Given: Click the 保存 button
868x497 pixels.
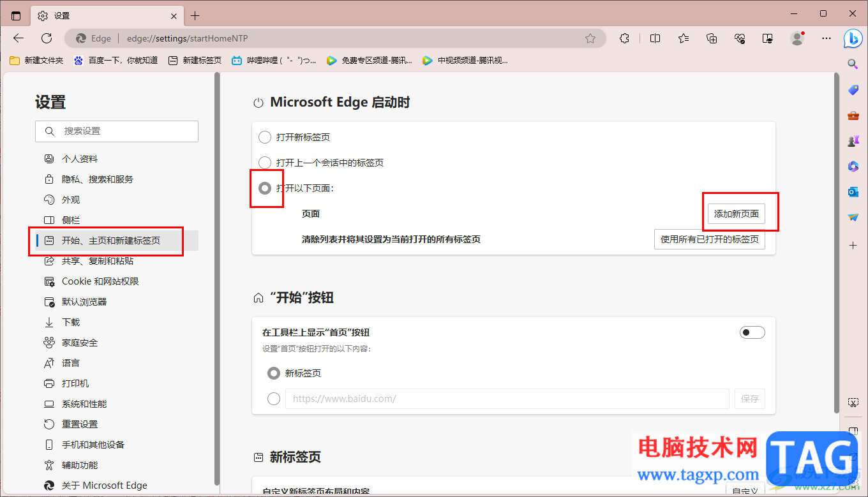Looking at the screenshot, I should 750,399.
